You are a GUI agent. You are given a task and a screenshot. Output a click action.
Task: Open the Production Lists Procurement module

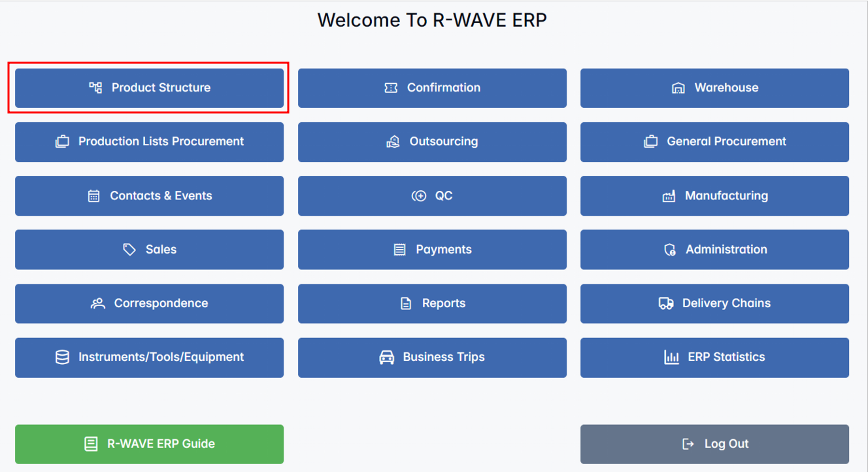(x=149, y=142)
